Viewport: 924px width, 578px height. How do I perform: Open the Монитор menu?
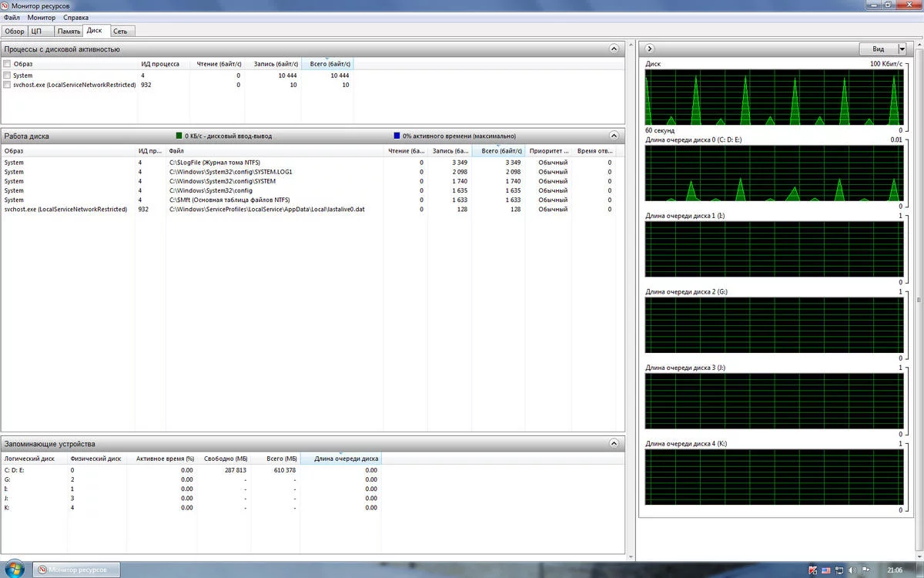coord(41,17)
